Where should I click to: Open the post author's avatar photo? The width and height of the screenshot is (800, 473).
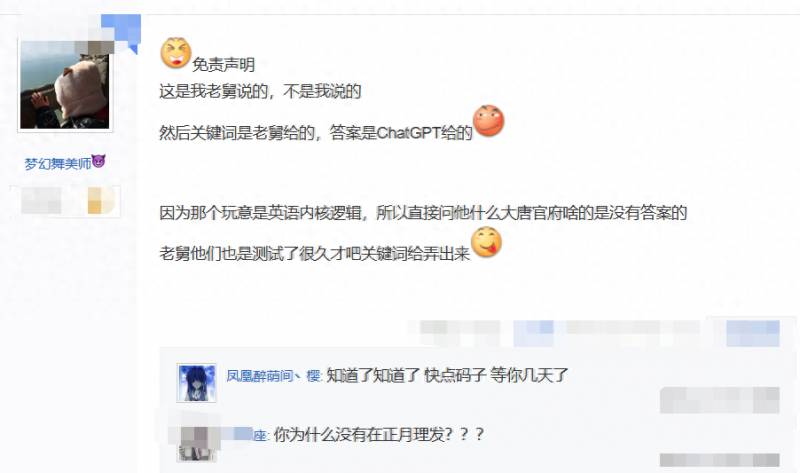pyautogui.click(x=64, y=85)
